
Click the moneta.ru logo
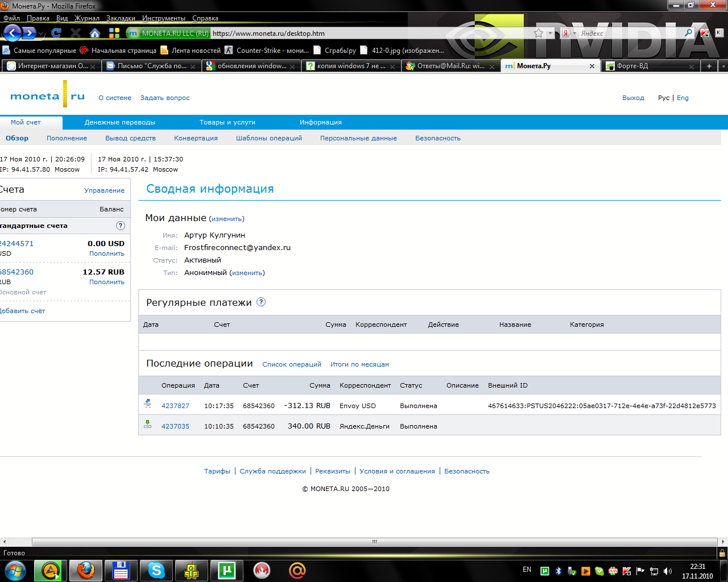tap(47, 95)
